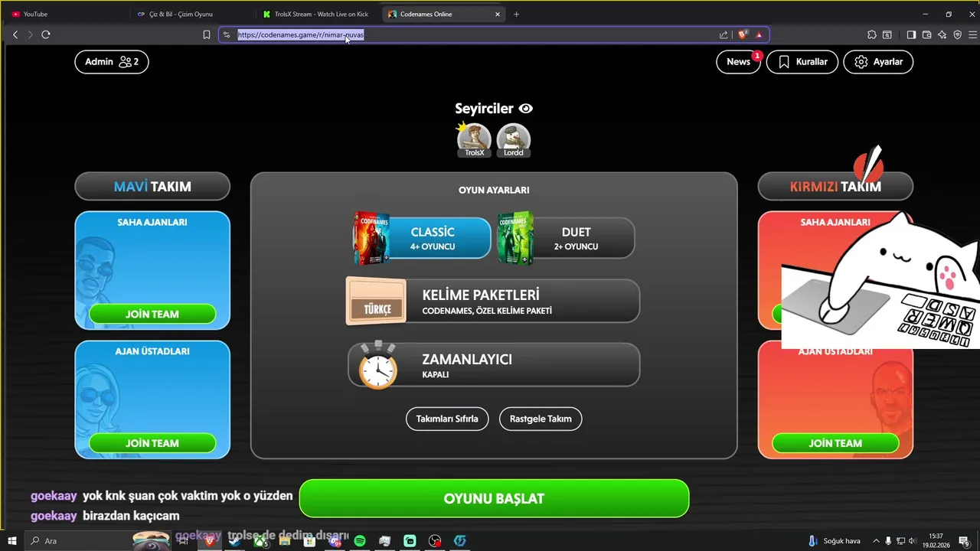Click Takımları Sıfırla button
Image resolution: width=980 pixels, height=551 pixels.
point(447,419)
